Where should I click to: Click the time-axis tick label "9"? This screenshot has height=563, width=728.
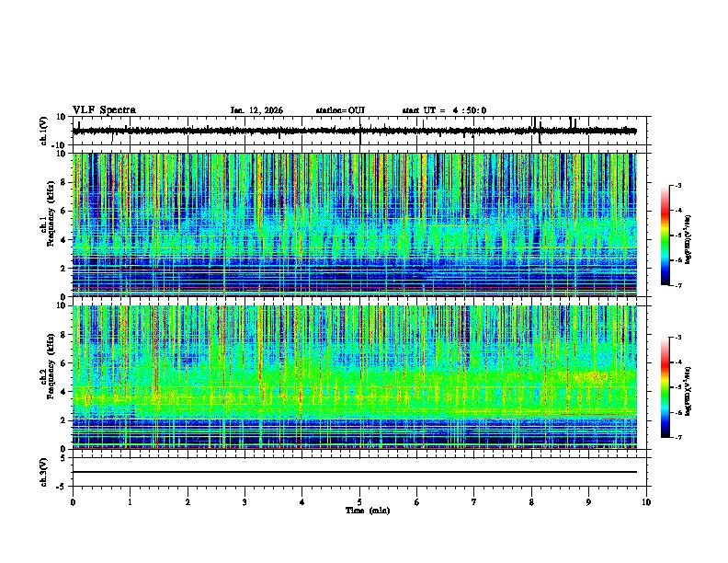588,502
